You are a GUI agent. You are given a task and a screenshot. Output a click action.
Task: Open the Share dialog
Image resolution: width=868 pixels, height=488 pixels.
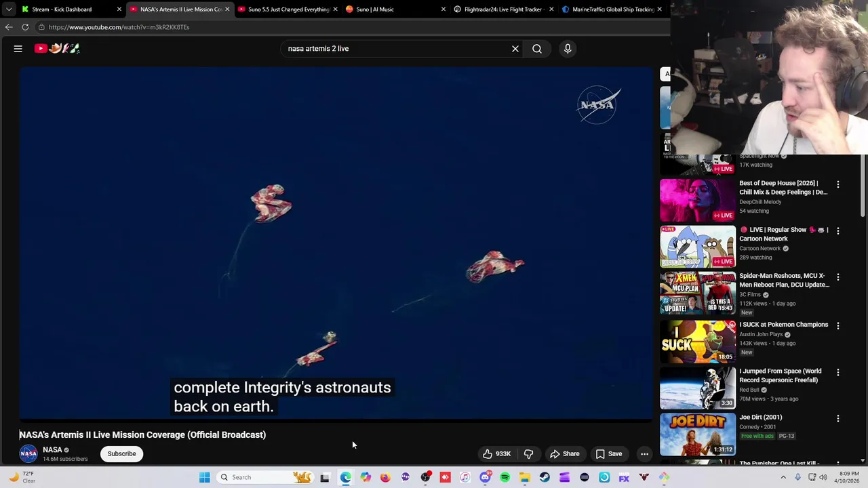[564, 454]
